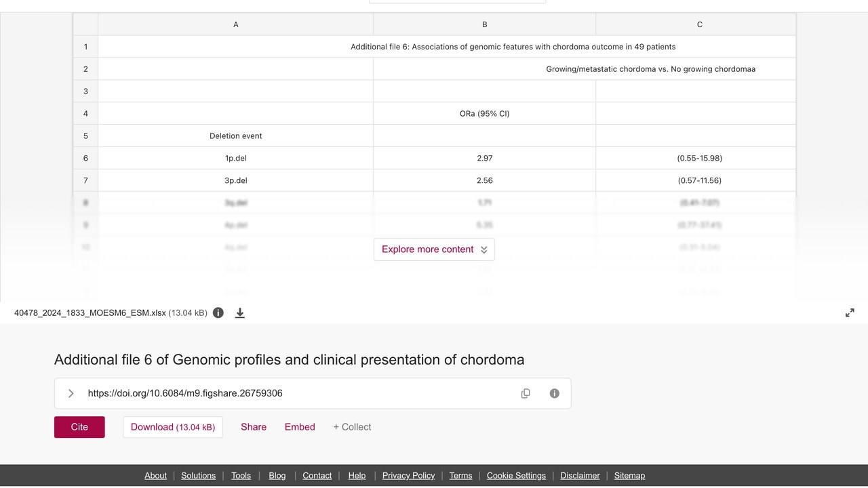Expand the DOI citation chevron

tap(71, 394)
